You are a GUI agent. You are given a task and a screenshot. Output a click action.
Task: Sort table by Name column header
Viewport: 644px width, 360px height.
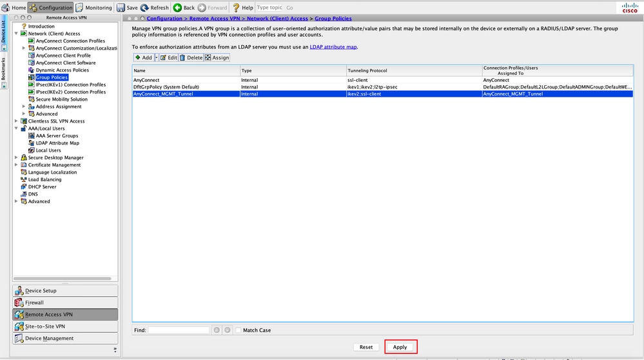pyautogui.click(x=186, y=71)
